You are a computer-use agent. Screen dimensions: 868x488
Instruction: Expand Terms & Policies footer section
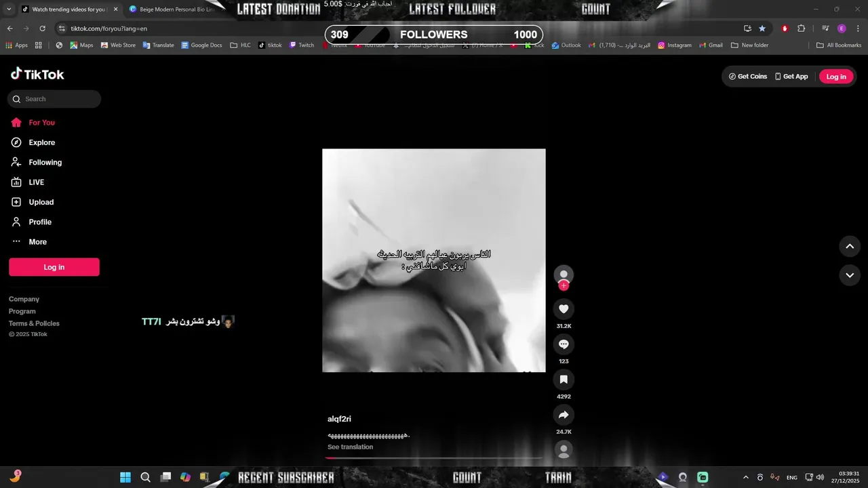(34, 323)
